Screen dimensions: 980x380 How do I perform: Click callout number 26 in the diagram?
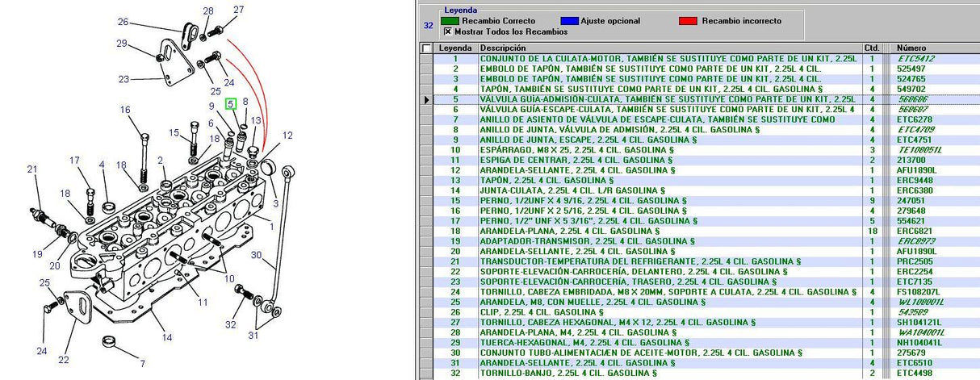coord(123,22)
